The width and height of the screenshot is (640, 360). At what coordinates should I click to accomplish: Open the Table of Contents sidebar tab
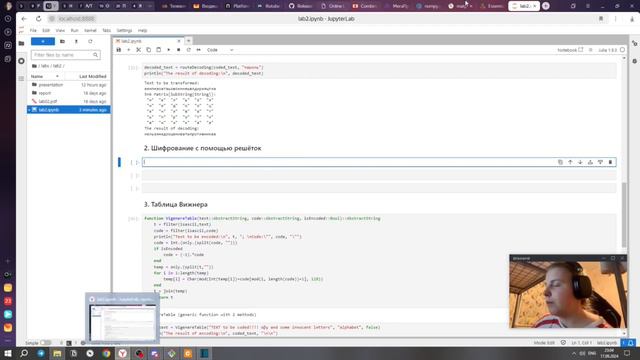point(22,78)
